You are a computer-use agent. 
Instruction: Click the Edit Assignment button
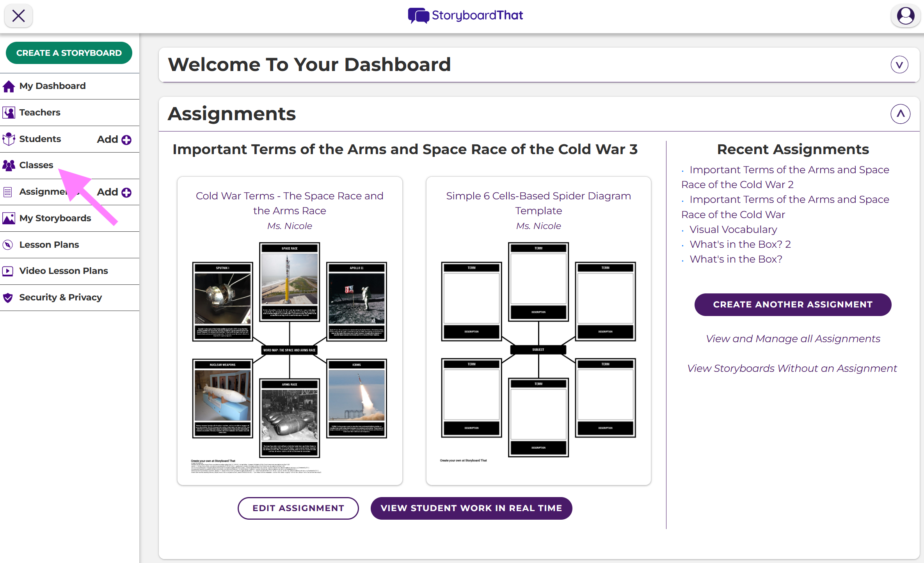coord(298,508)
